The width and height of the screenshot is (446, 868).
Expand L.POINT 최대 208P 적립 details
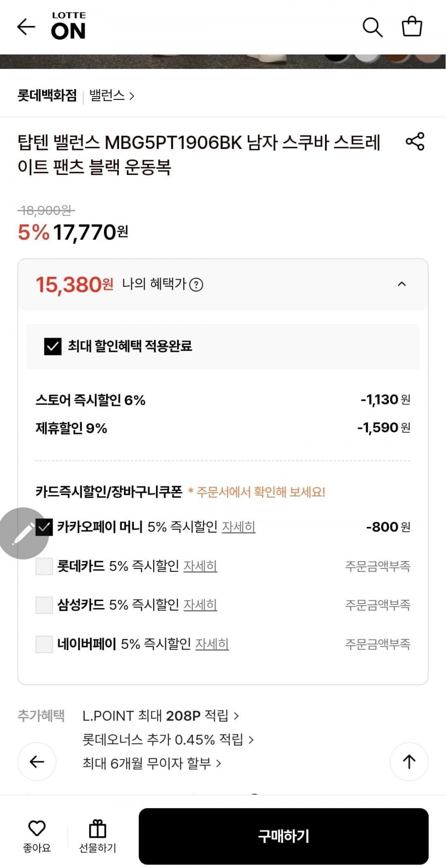click(161, 716)
